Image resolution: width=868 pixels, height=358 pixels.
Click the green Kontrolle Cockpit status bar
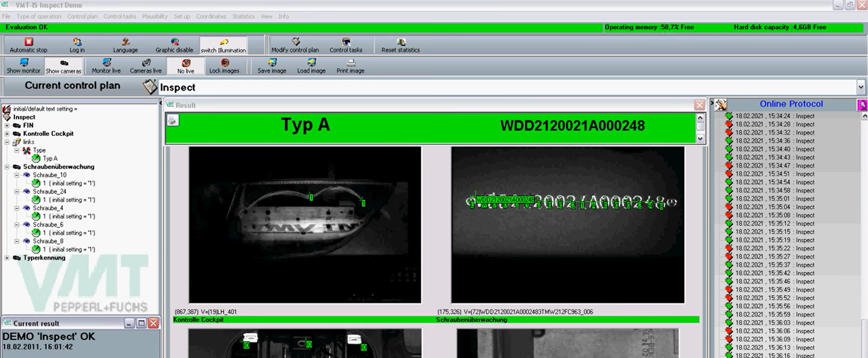304,320
